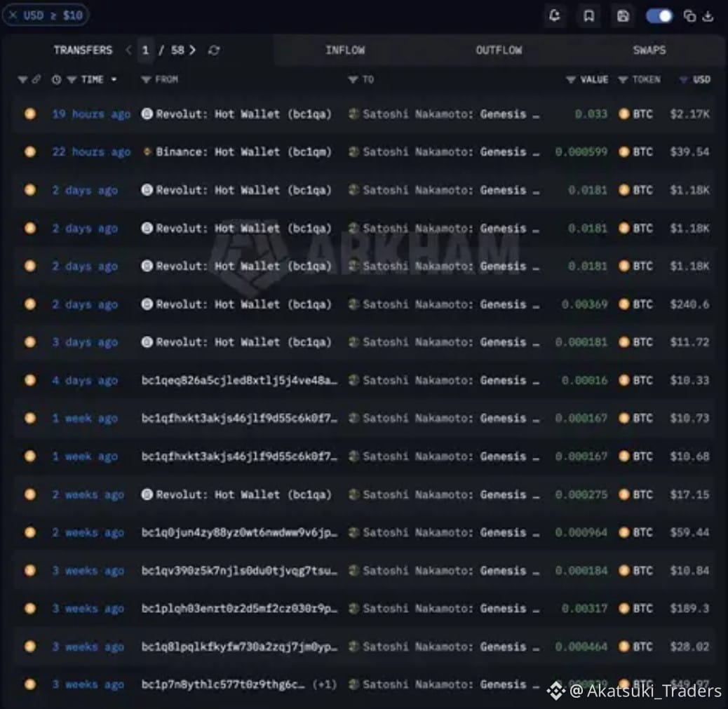The width and height of the screenshot is (728, 709).
Task: Select the value 0.00369
Action: pos(584,304)
